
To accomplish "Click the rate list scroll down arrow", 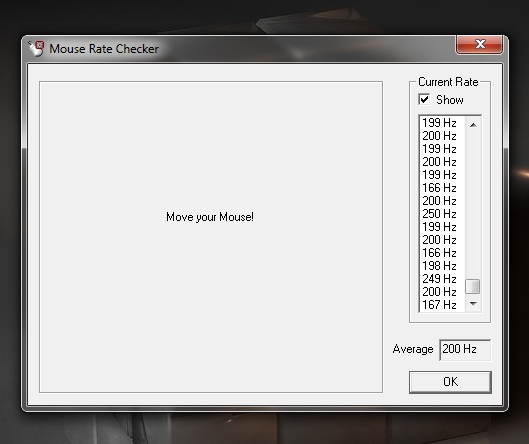I will pyautogui.click(x=473, y=304).
